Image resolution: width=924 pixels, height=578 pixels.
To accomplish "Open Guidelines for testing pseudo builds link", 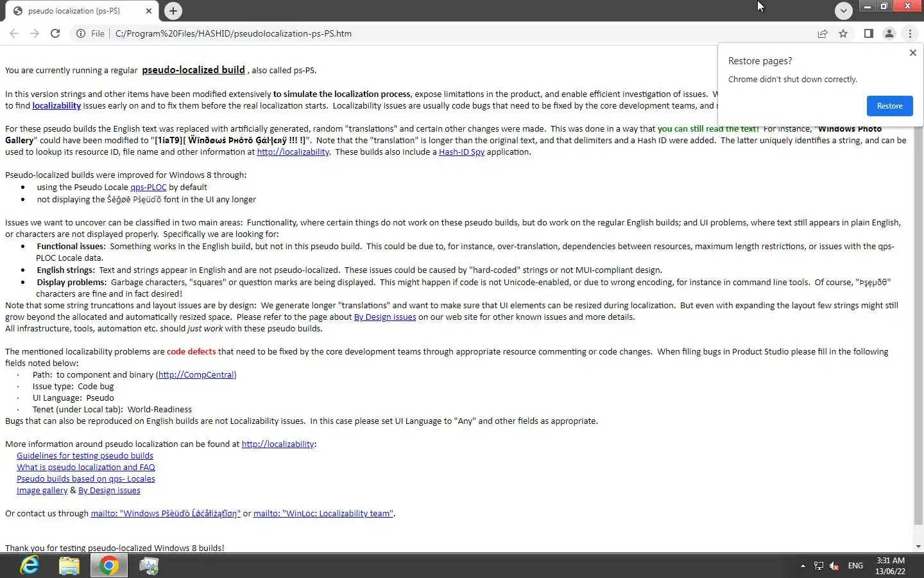I will point(85,455).
